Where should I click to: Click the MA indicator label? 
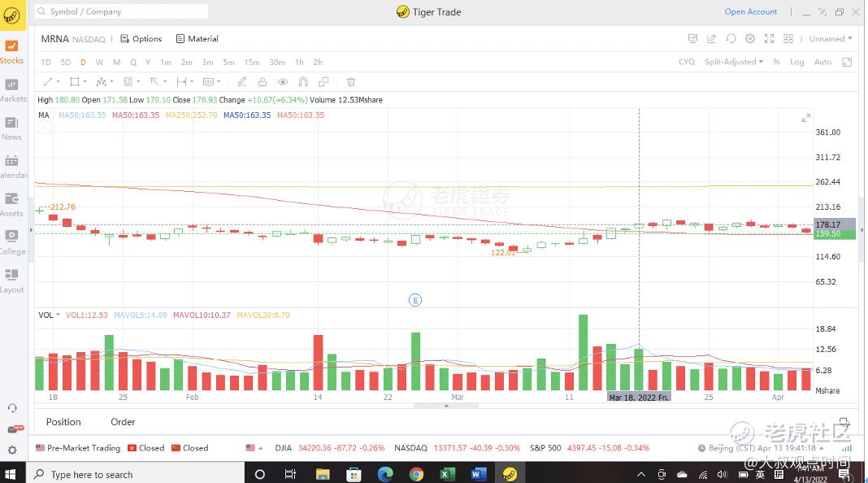(44, 115)
